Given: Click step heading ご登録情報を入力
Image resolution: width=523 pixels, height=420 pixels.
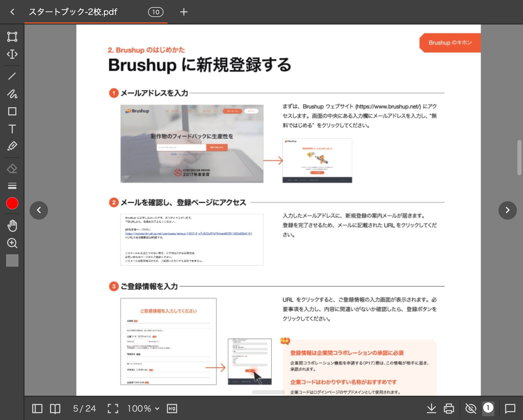Looking at the screenshot, I should 149,286.
